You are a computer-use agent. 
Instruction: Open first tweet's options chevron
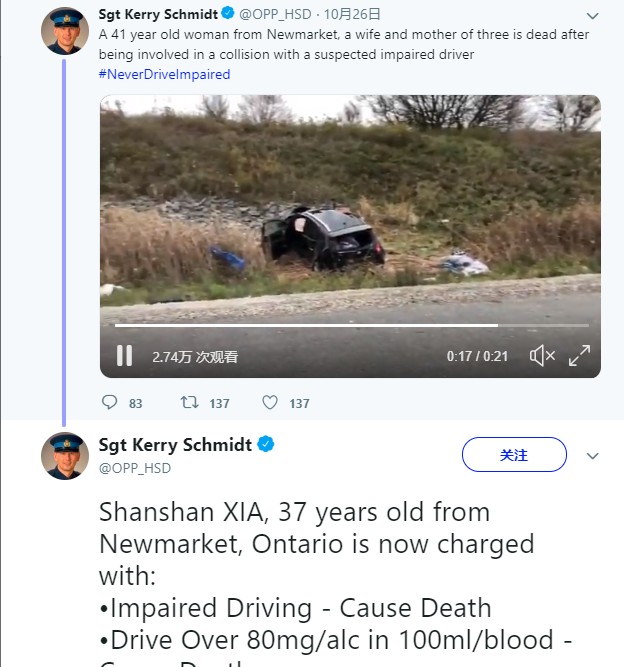click(592, 17)
